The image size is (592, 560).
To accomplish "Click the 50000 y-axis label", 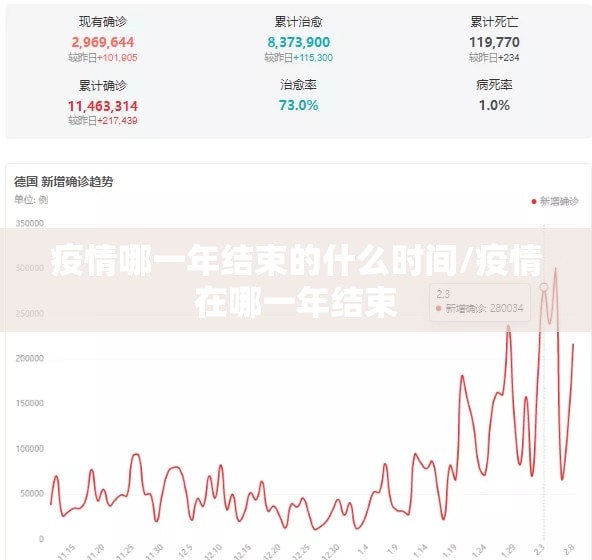I will pos(32,493).
